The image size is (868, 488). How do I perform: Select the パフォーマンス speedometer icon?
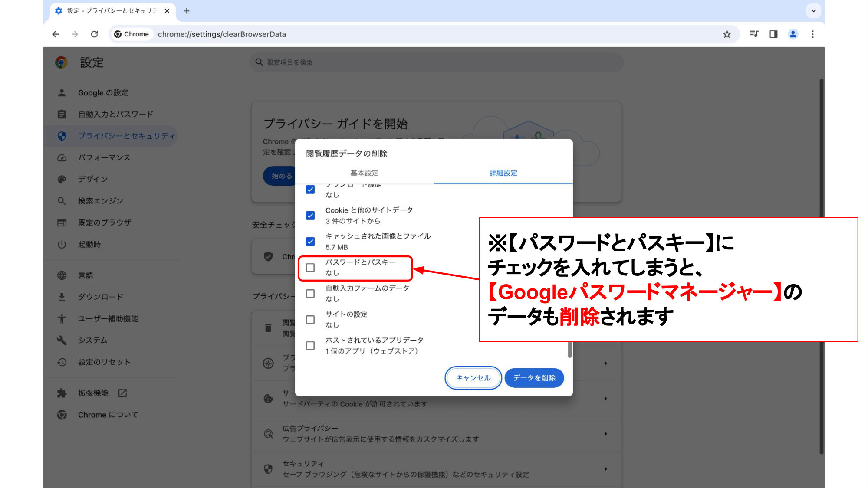point(62,157)
